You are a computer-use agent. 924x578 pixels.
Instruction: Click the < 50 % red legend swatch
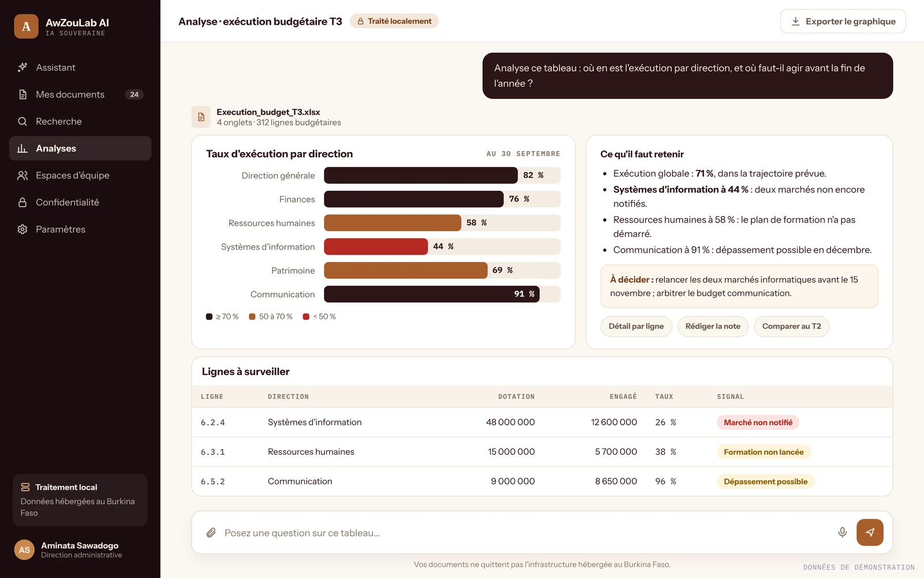tap(306, 317)
